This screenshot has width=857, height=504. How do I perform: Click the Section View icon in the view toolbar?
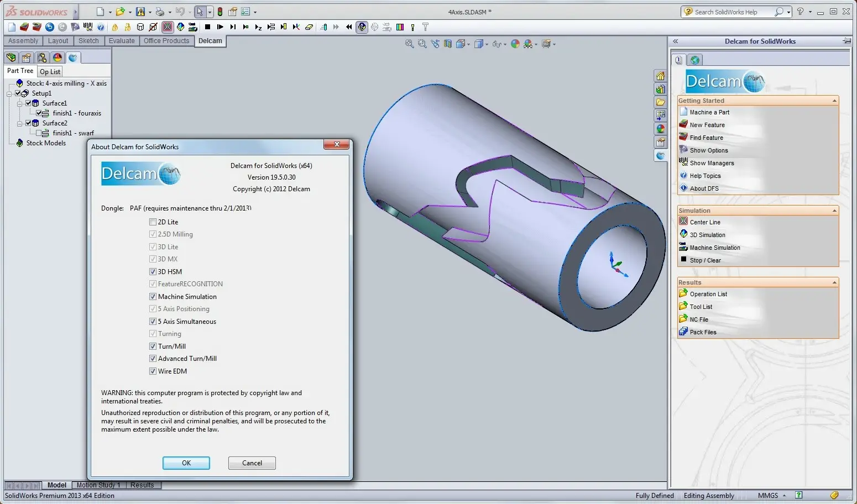tap(448, 44)
